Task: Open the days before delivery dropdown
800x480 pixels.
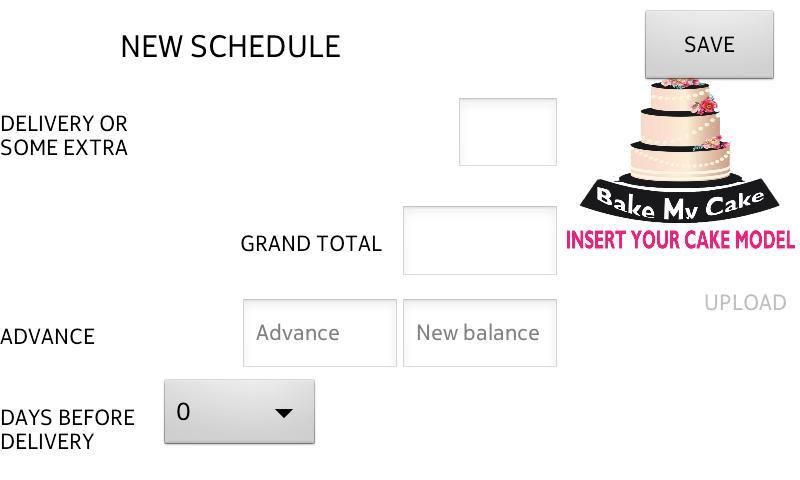Action: point(239,411)
